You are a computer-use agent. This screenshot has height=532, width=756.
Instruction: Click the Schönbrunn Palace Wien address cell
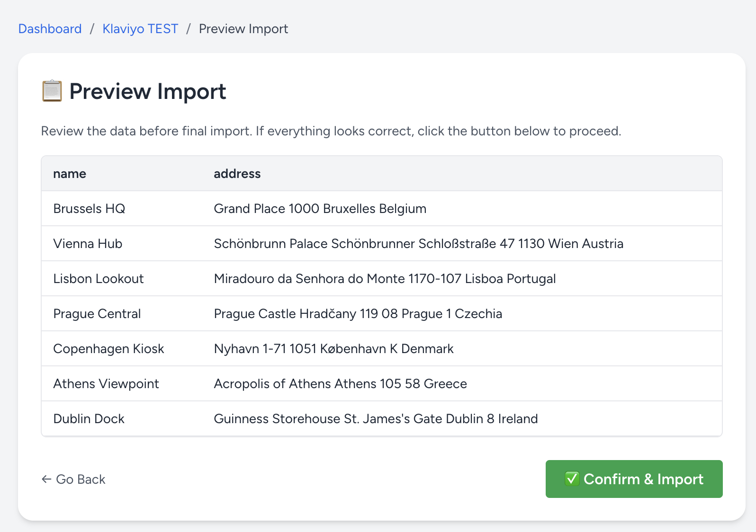418,244
